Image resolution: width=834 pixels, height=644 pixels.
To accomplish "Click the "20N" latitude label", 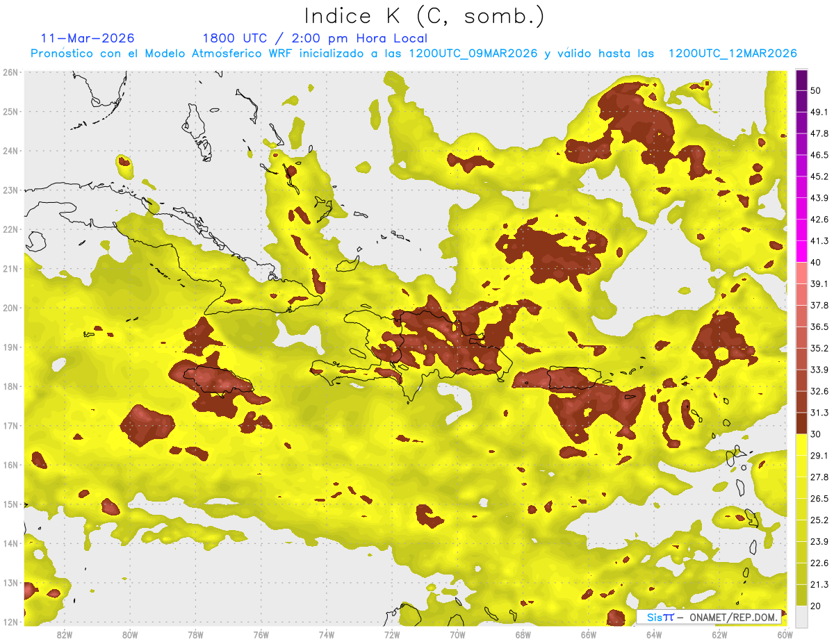I will point(11,308).
